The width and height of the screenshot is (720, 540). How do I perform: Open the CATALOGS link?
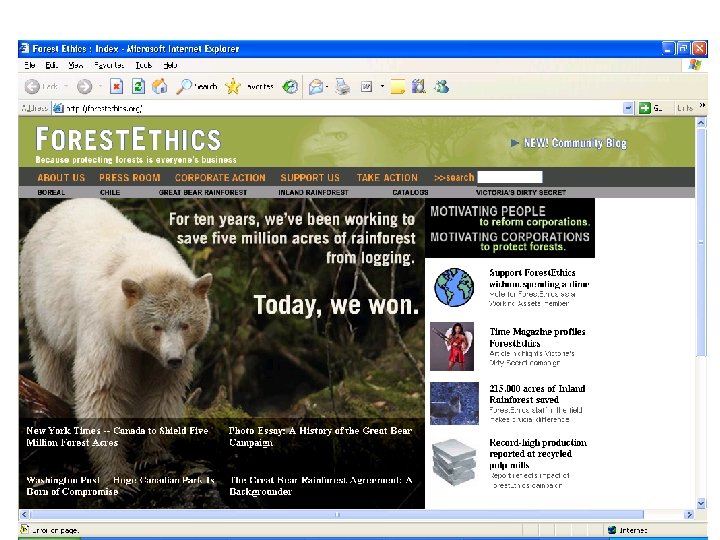click(410, 192)
